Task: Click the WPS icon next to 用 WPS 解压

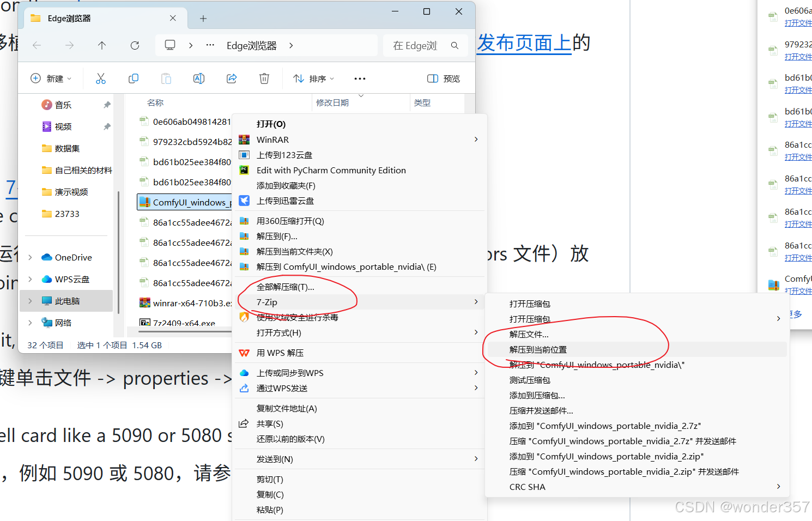Action: 244,353
